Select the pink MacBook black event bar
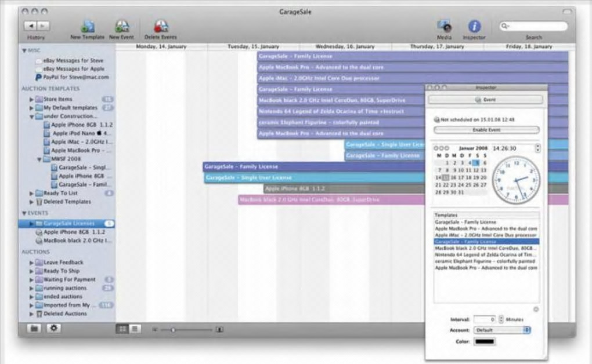Image resolution: width=592 pixels, height=364 pixels. tap(331, 199)
